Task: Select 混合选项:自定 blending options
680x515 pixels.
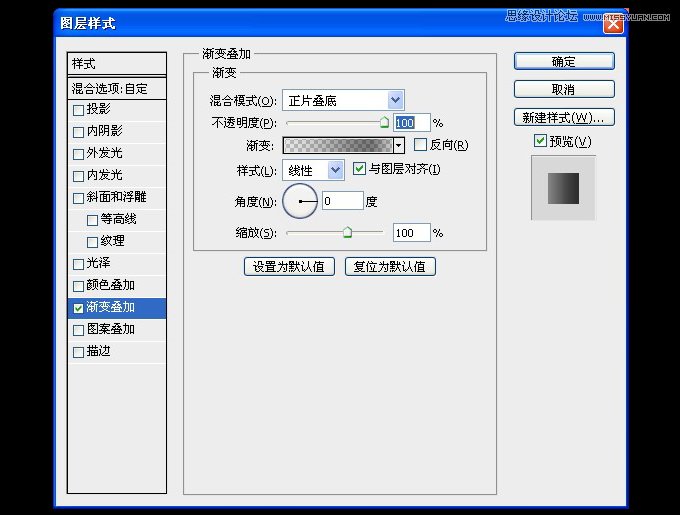Action: (117, 88)
